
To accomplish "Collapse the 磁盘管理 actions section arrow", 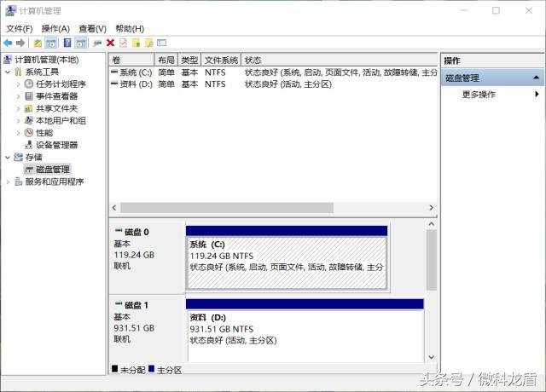I will click(537, 78).
